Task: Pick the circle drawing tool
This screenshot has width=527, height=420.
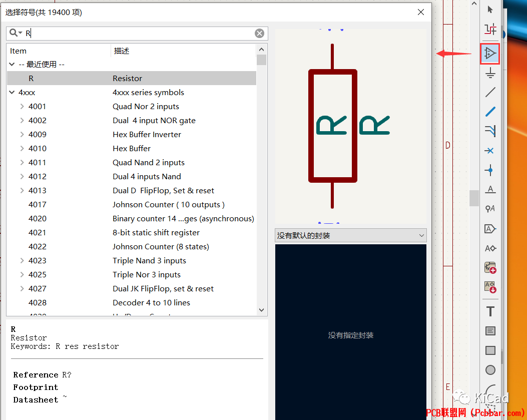Action: point(490,370)
